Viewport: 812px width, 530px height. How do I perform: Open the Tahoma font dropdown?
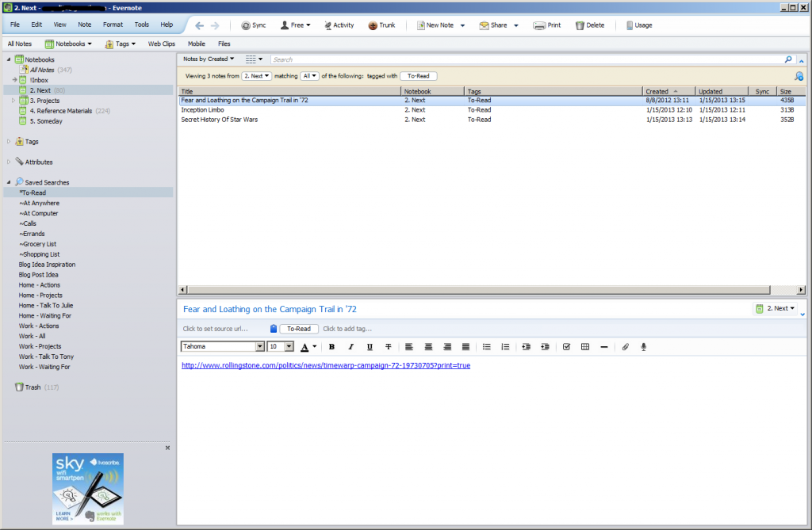point(259,347)
